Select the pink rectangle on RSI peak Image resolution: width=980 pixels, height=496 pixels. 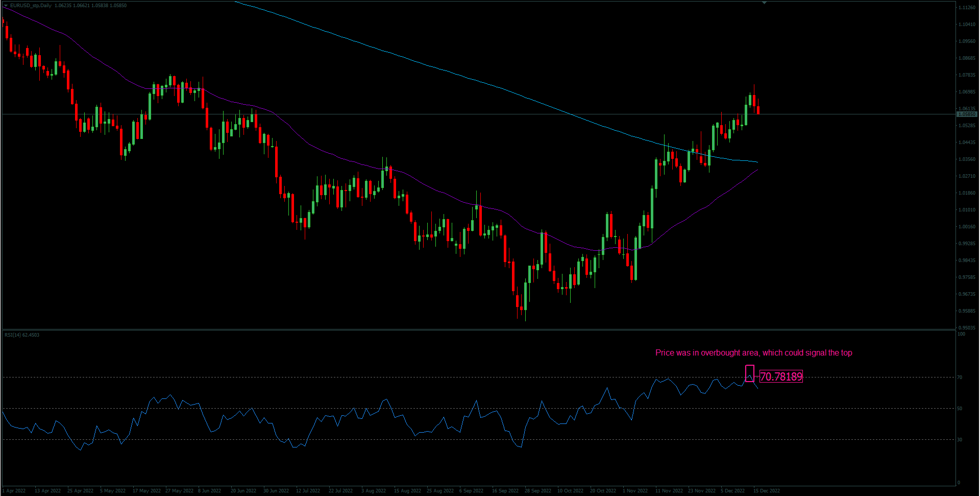point(749,373)
